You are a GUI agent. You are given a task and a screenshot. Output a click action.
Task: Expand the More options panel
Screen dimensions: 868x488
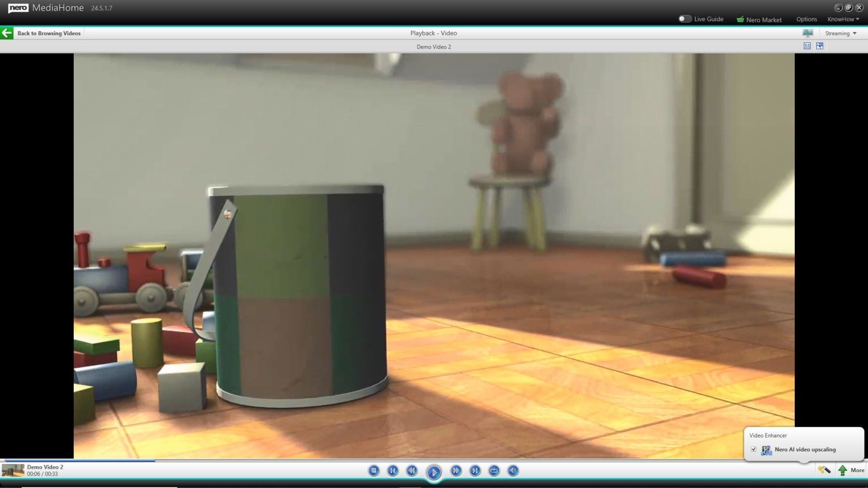[x=851, y=470]
